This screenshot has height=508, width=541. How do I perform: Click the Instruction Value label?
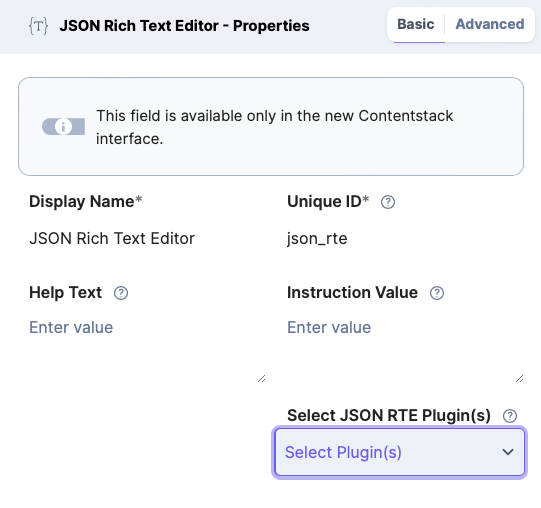(x=352, y=293)
